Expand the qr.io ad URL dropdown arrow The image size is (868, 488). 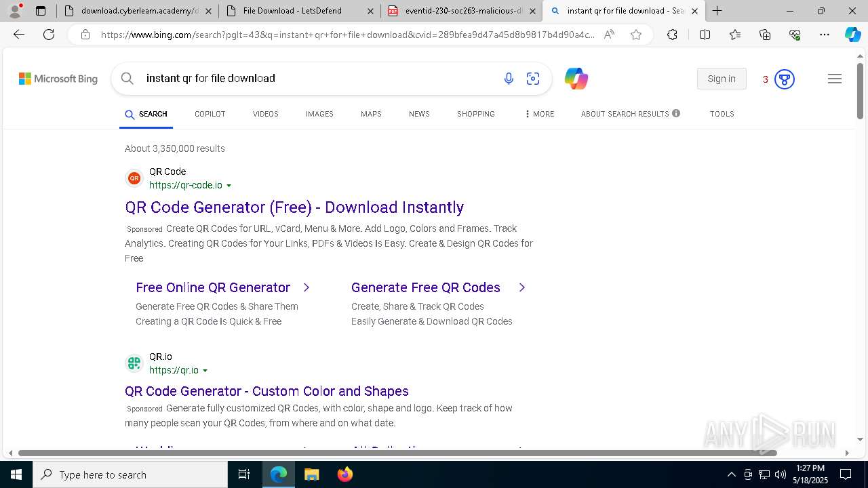205,371
